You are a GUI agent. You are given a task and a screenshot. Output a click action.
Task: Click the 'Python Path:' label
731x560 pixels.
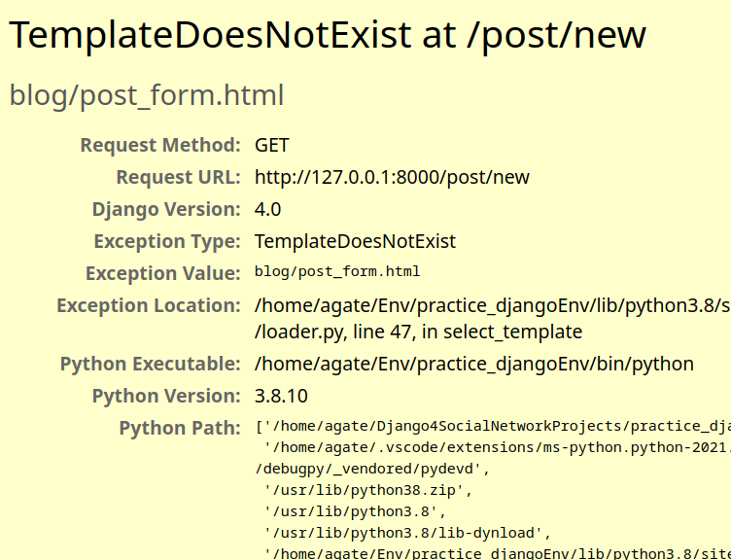[x=180, y=429]
